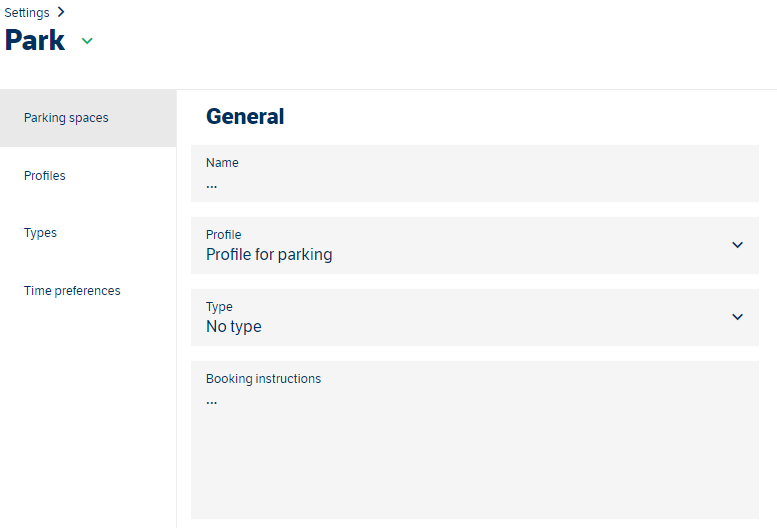
Task: Click the 'No type' selected value
Action: click(234, 327)
